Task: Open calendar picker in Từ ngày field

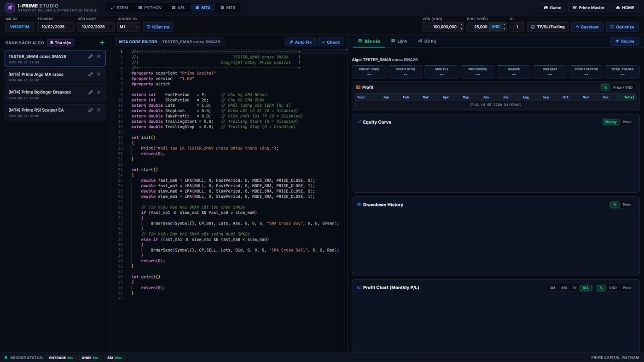Action: [x=70, y=27]
